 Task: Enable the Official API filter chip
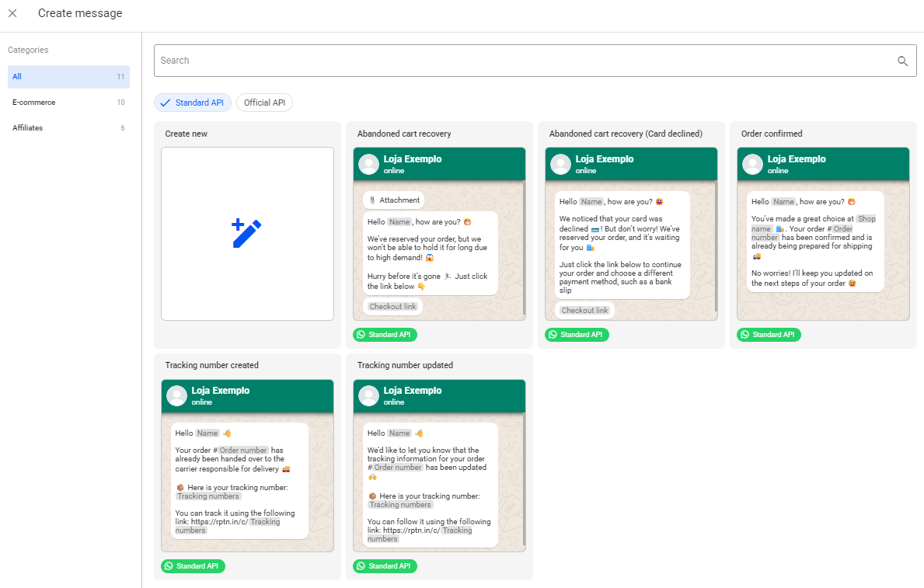tap(264, 103)
